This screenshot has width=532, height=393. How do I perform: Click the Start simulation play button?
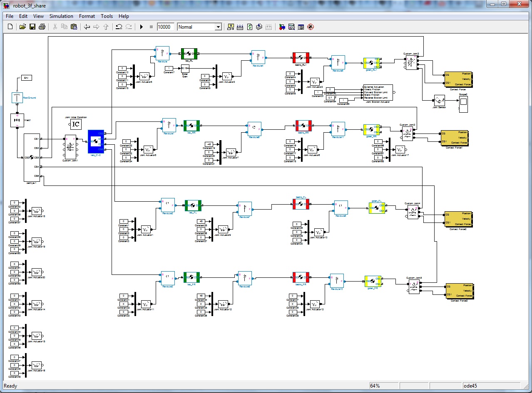point(142,27)
